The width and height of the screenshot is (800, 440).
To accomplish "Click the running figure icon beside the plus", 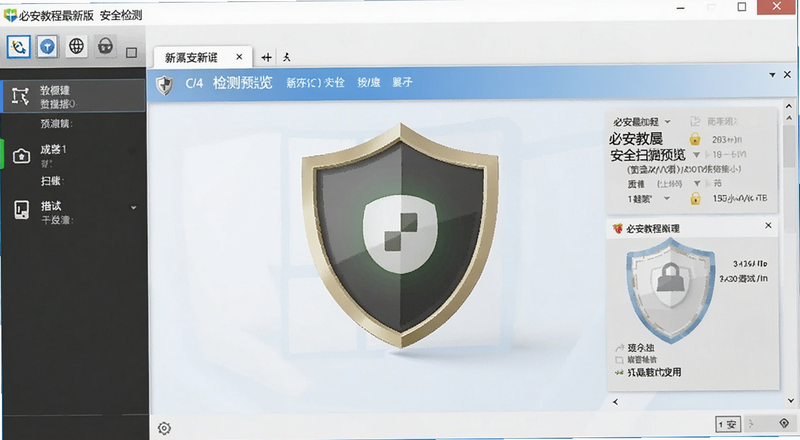I will coord(287,57).
